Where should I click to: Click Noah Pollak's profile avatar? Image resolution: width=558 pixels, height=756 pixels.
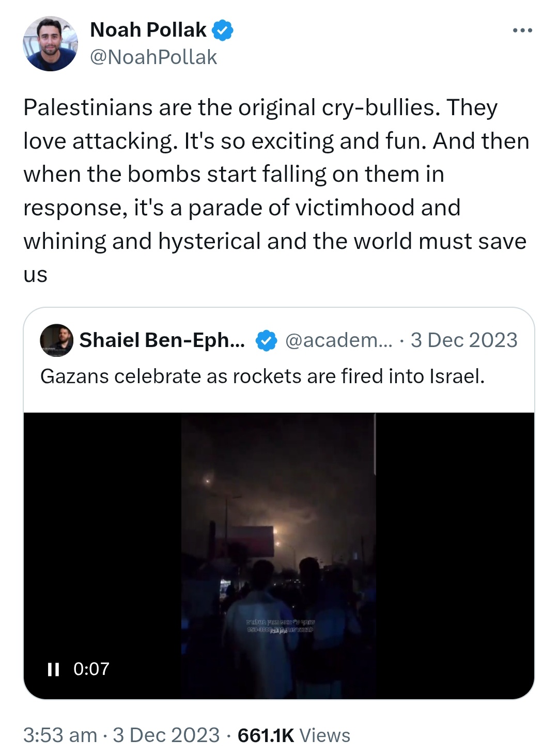click(50, 43)
